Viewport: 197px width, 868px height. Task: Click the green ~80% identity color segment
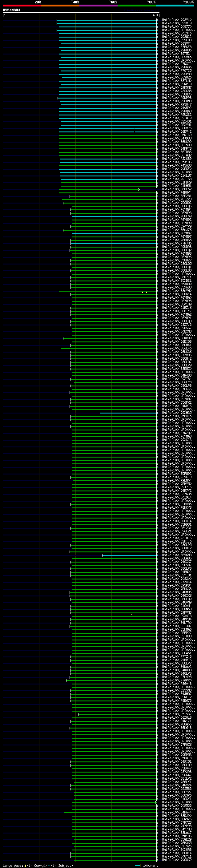[x=137, y=6]
